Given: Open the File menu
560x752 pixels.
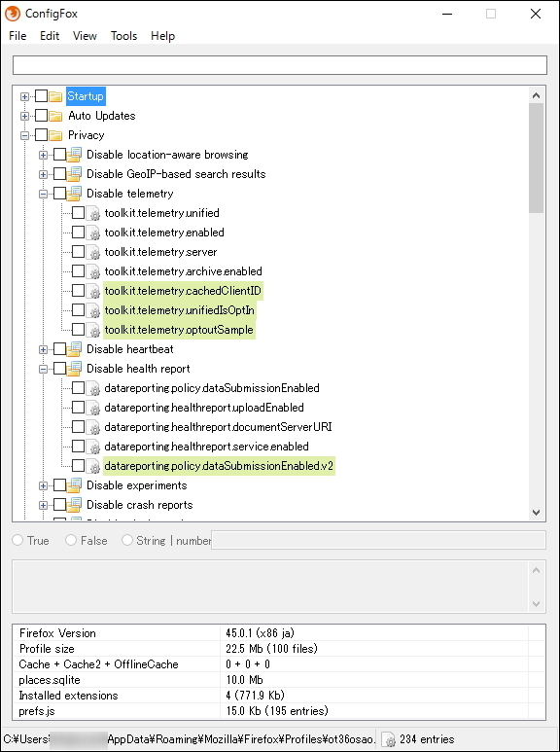Looking at the screenshot, I should [17, 36].
